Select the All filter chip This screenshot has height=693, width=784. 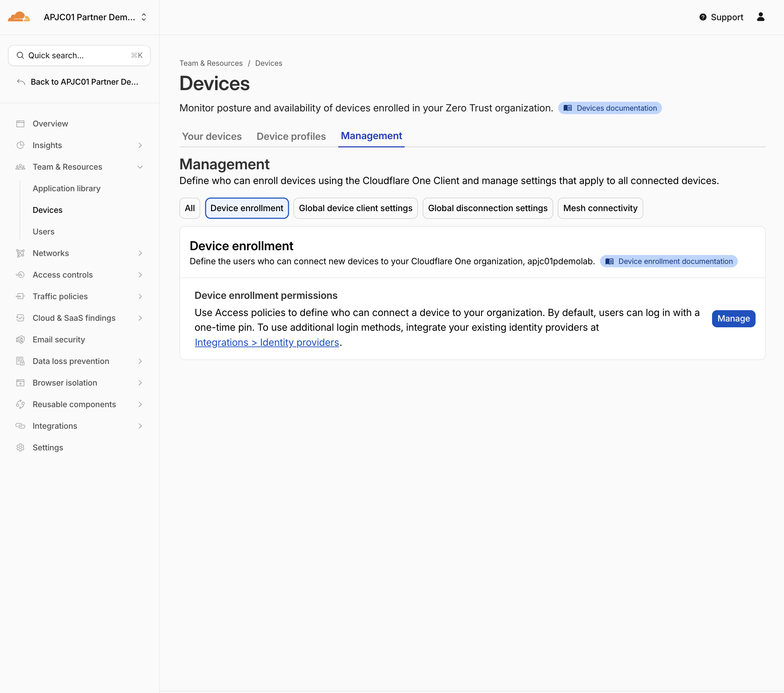click(190, 208)
